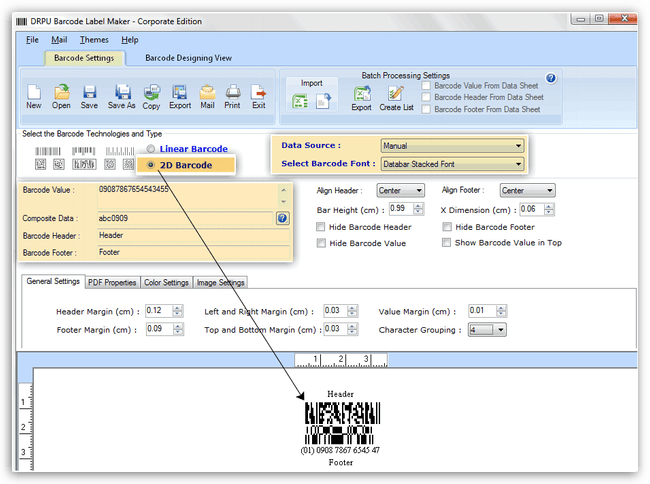Tick Barcode Value From Data Sheet
The image size is (650, 484).
pyautogui.click(x=427, y=86)
